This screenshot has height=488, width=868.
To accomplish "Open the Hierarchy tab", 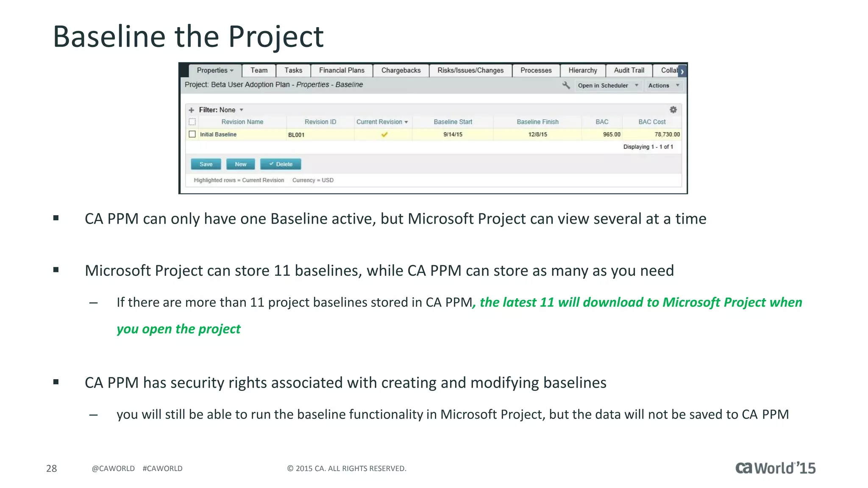I will [x=583, y=70].
